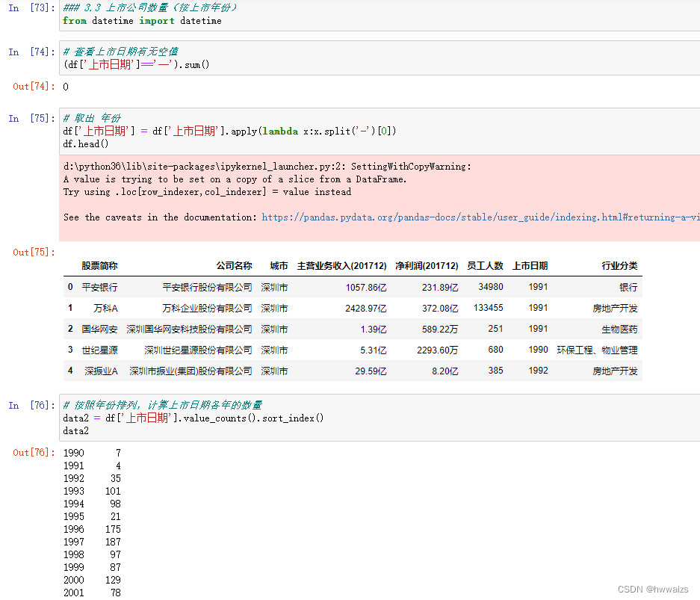The height and width of the screenshot is (600, 700).
Task: Click the 1996 row showing 175
Action: [x=92, y=529]
